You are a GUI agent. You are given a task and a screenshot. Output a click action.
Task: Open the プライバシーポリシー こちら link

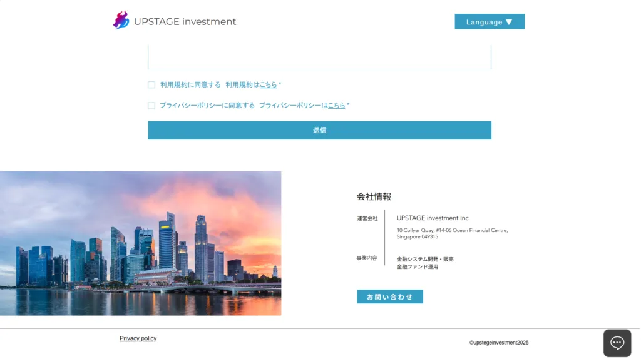point(336,106)
